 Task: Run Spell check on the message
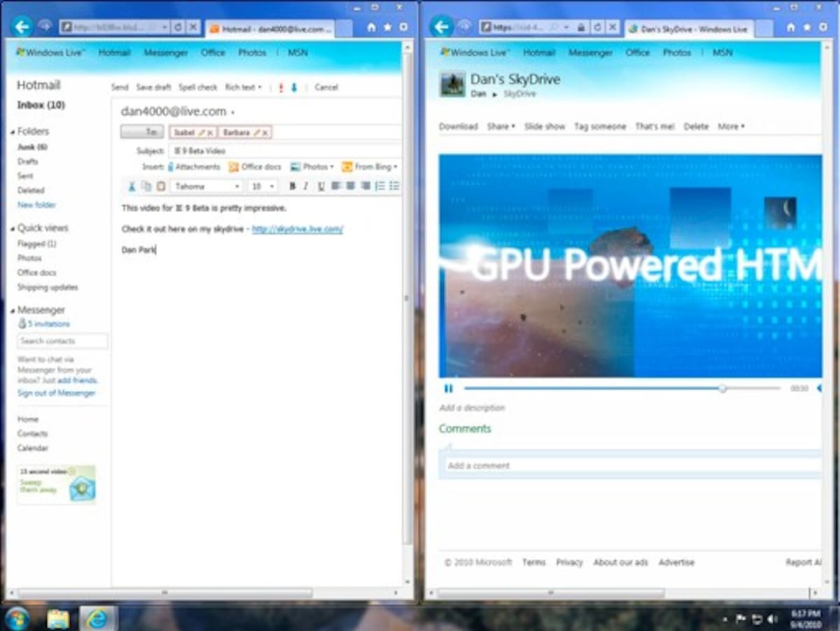pyautogui.click(x=198, y=88)
